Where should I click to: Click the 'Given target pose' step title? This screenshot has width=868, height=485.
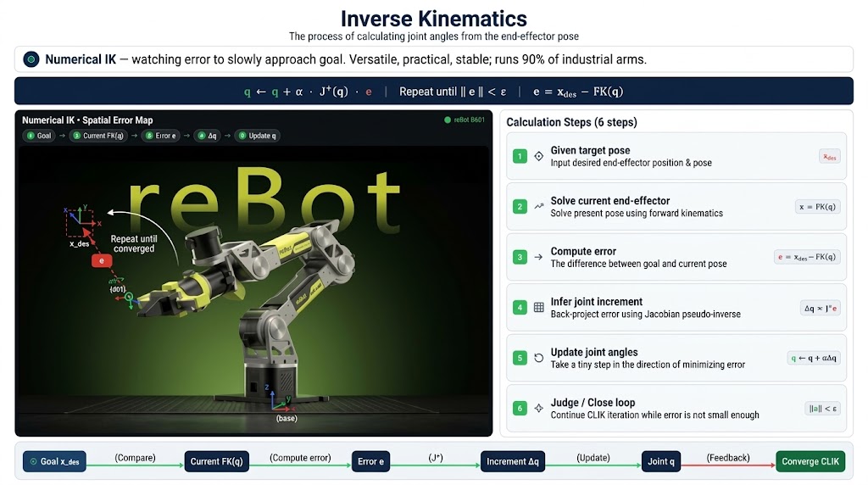tap(590, 150)
